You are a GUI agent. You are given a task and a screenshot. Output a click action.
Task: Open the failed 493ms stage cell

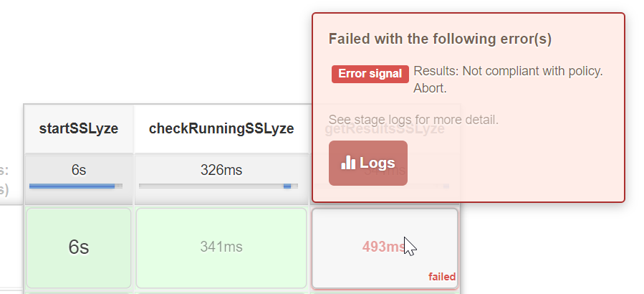pyautogui.click(x=384, y=247)
